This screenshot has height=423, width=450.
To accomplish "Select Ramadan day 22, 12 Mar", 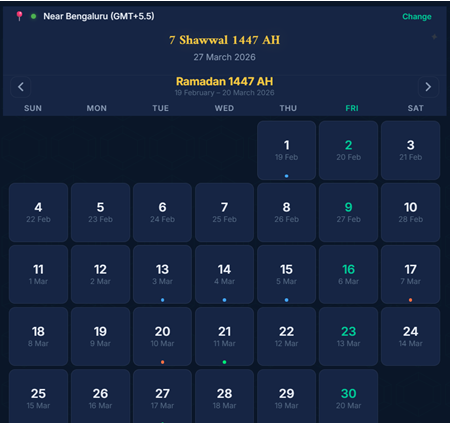I will click(x=287, y=336).
